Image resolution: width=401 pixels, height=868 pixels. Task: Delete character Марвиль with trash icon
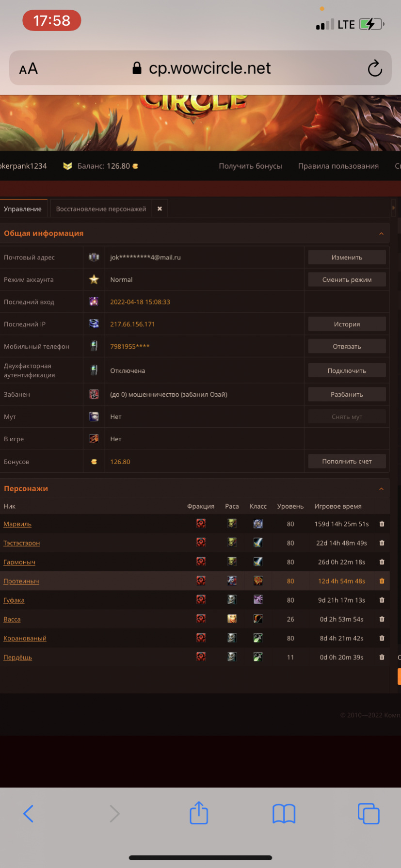tap(382, 524)
